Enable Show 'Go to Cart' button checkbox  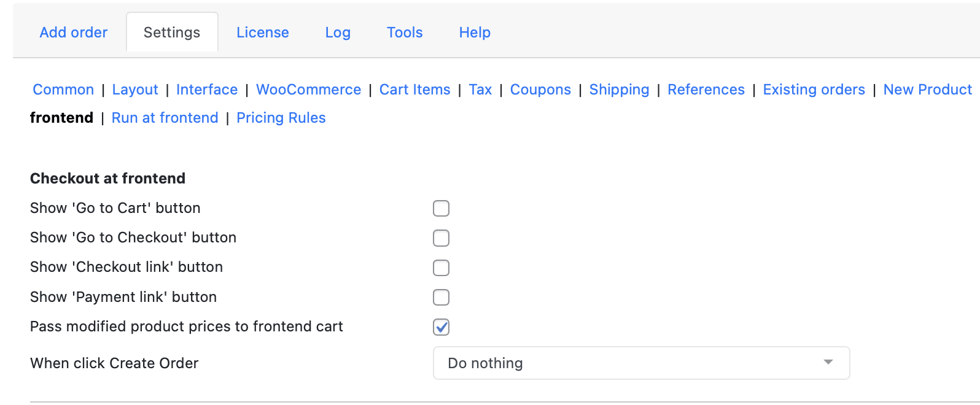tap(441, 209)
